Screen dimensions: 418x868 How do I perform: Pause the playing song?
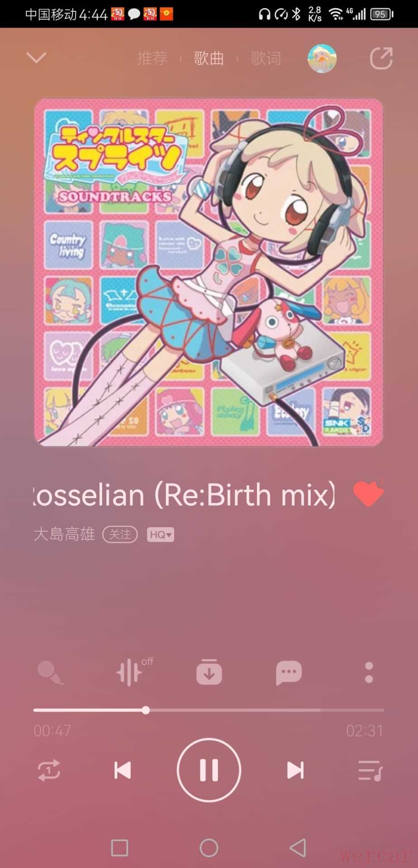point(209,770)
